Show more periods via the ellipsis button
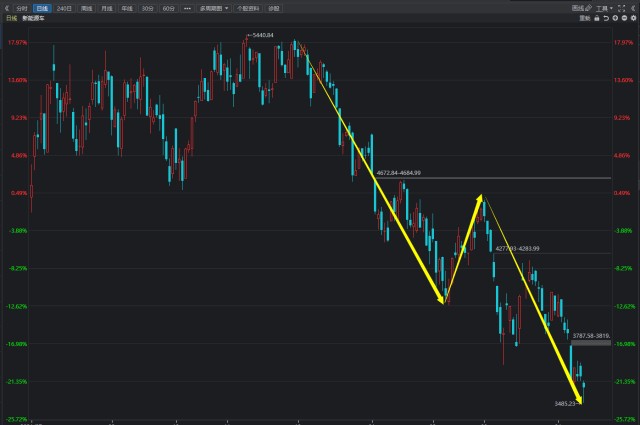The width and height of the screenshot is (640, 425). tap(187, 8)
